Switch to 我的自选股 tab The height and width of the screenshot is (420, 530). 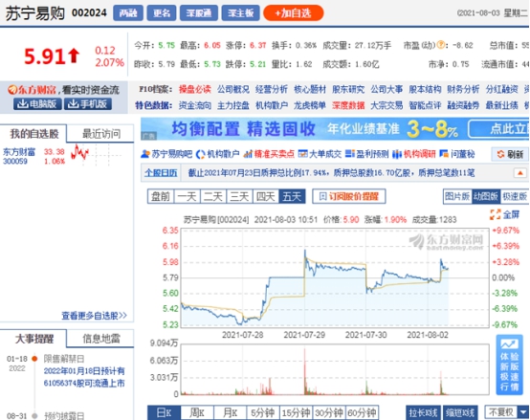pyautogui.click(x=33, y=134)
